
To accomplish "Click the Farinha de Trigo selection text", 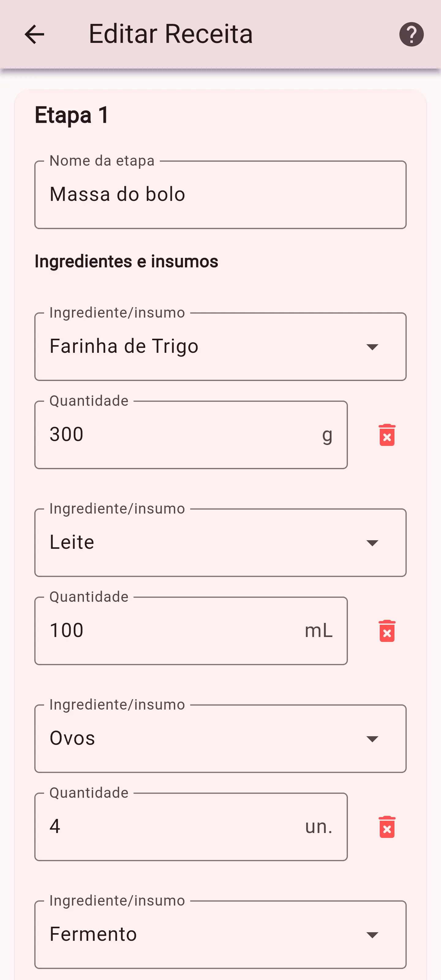I will click(x=124, y=346).
